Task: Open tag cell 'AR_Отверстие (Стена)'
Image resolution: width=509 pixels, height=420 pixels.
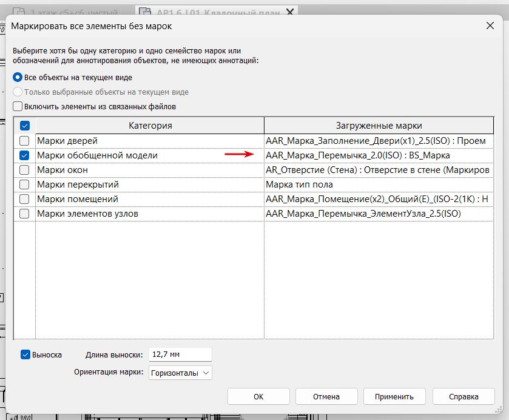Action: 379,170
